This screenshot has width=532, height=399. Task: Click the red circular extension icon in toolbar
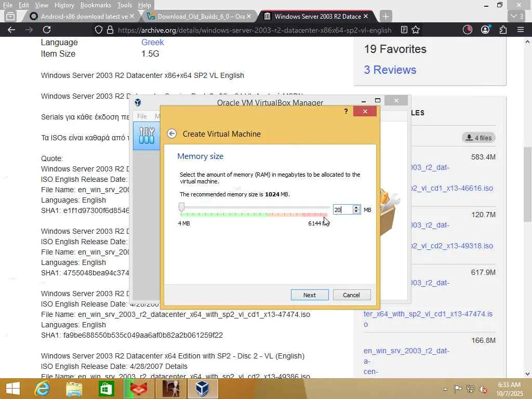pos(468,30)
